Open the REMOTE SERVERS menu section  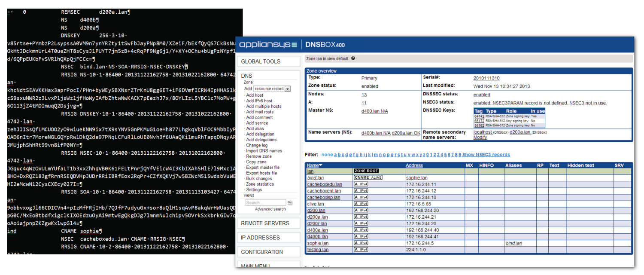point(269,223)
